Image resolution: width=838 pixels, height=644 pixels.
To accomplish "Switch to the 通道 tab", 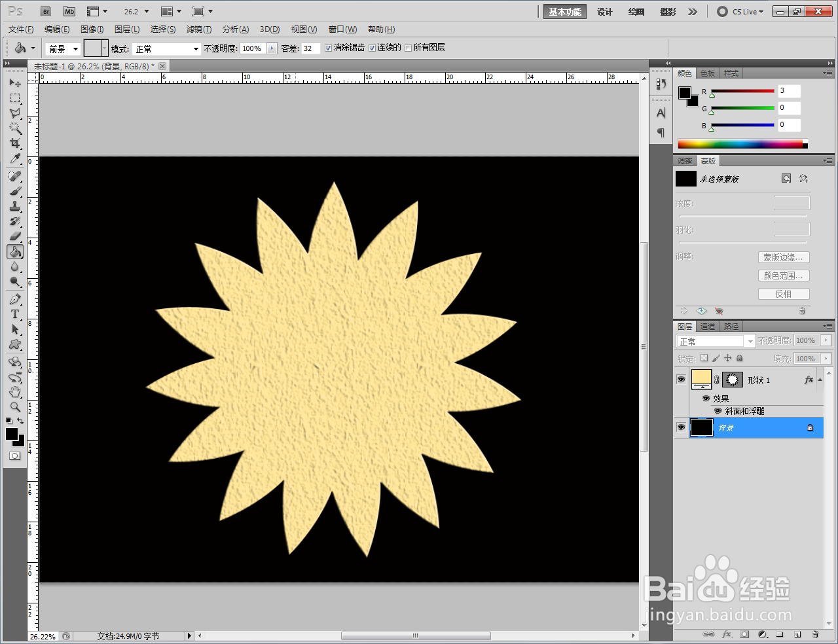I will tap(708, 327).
